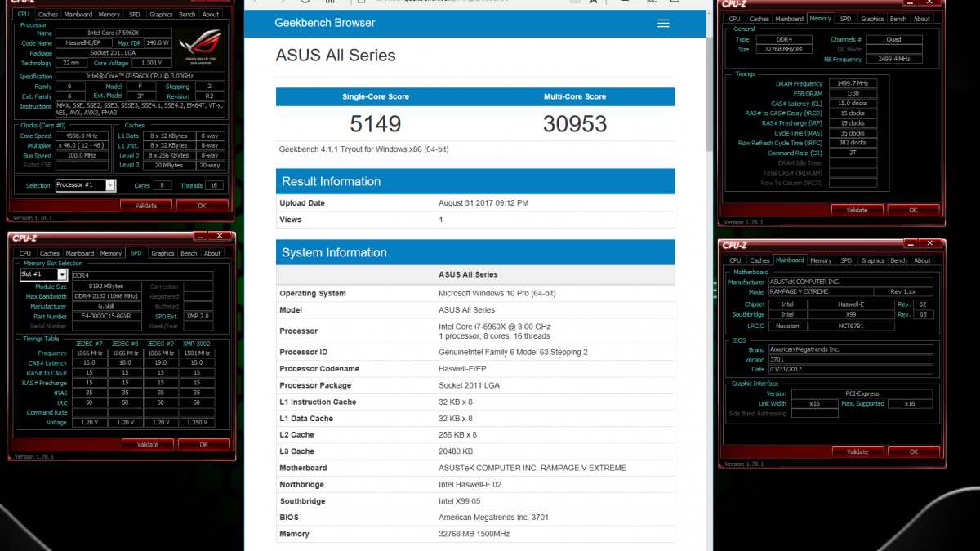Click OK in the SPD memory-slot window
This screenshot has height=551, width=980.
tap(204, 445)
